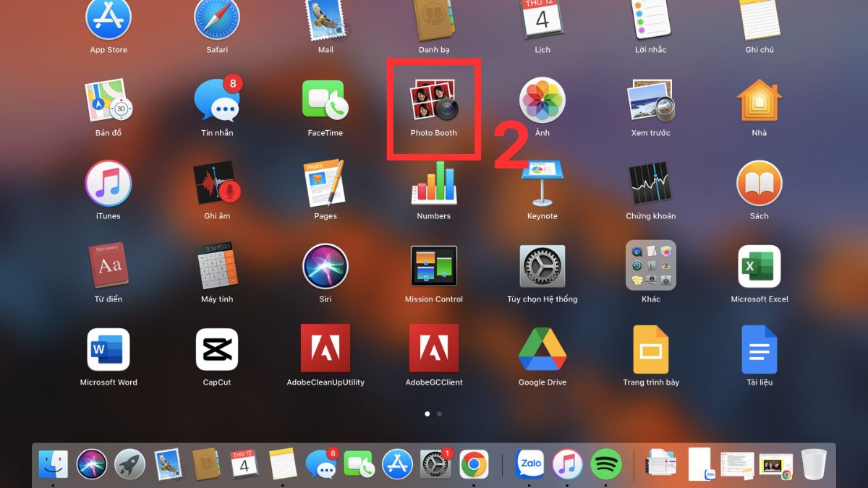Open Mail stamp icon in the Dock
This screenshot has height=488, width=868.
(167, 464)
